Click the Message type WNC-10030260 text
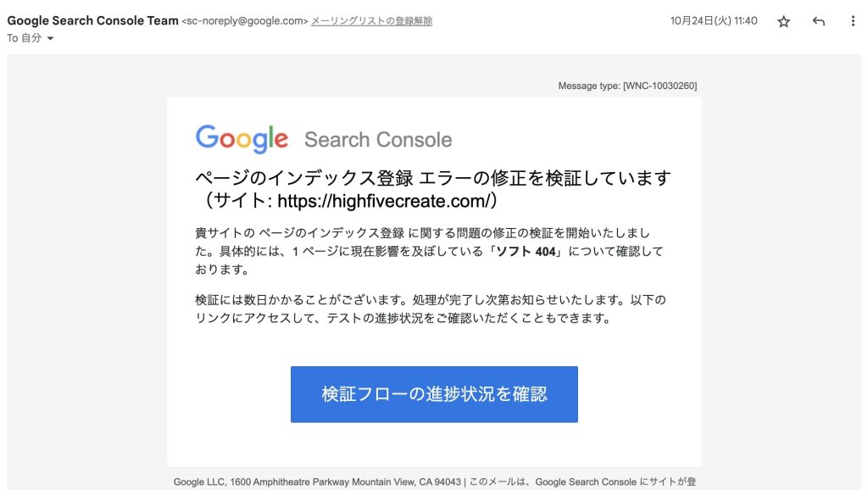Viewport: 868px width, 490px height. tap(627, 86)
